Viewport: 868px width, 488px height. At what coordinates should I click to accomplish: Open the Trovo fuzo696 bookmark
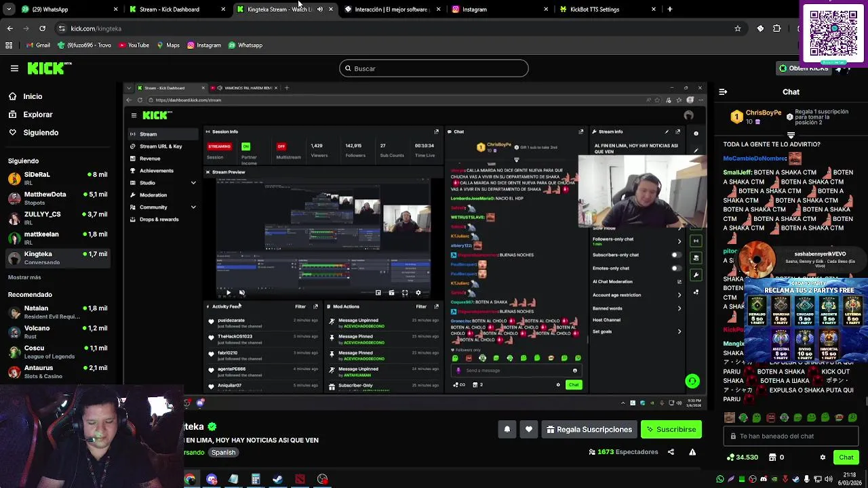click(x=84, y=45)
